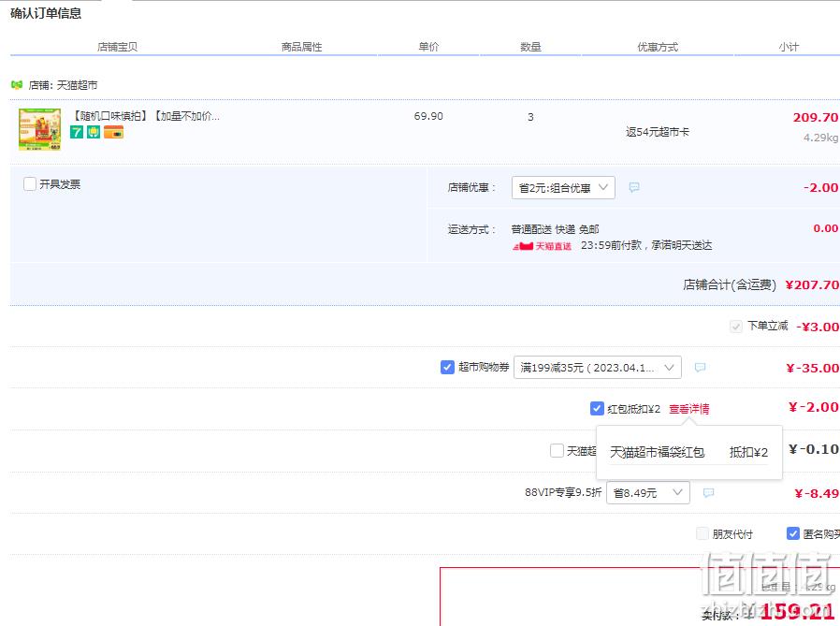Enable the 朋友代付 checkbox
This screenshot has width=840, height=626.
coord(702,533)
